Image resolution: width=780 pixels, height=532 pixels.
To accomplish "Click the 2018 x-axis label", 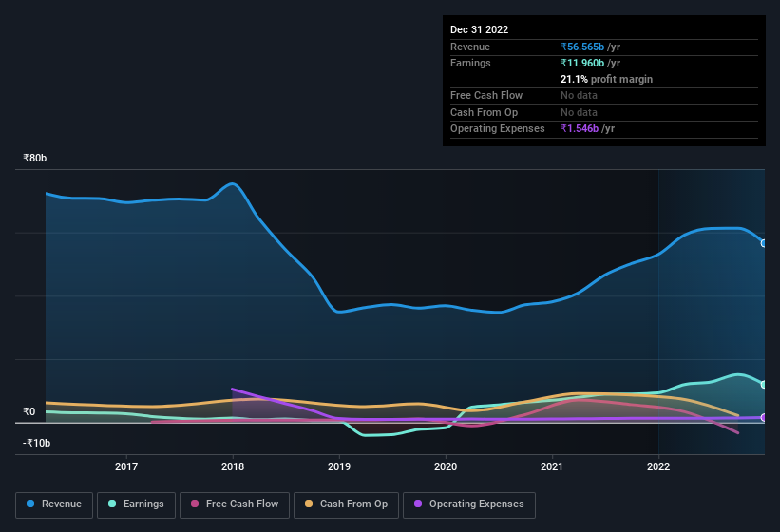I will (x=233, y=466).
